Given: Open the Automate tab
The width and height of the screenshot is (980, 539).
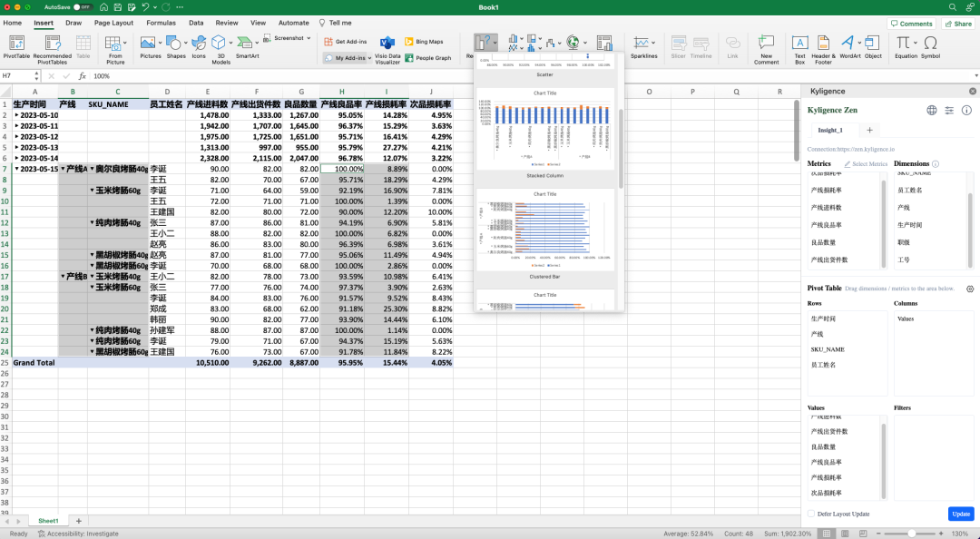Looking at the screenshot, I should pyautogui.click(x=294, y=23).
